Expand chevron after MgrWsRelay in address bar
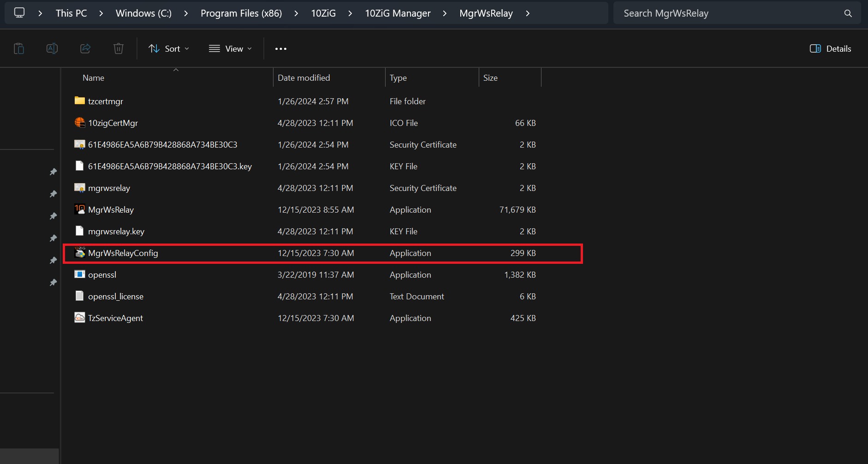The height and width of the screenshot is (464, 868). pyautogui.click(x=528, y=13)
